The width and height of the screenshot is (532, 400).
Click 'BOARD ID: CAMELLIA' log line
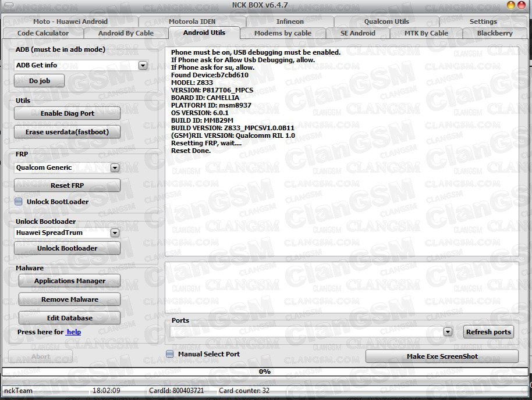tap(205, 98)
